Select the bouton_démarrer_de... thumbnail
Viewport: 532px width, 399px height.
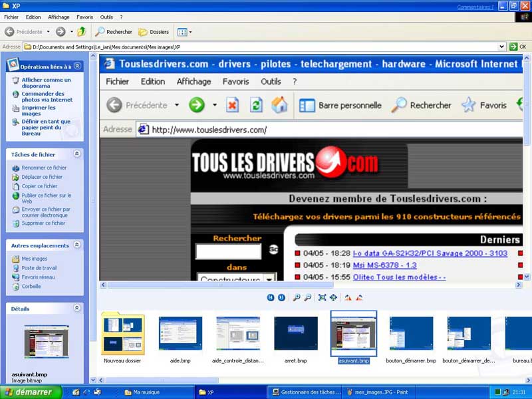[x=469, y=334]
